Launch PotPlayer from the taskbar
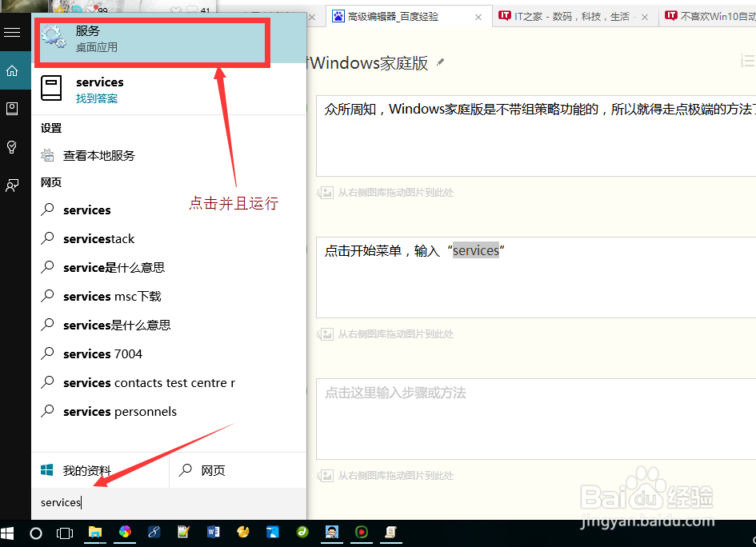This screenshot has width=756, height=547. (x=361, y=533)
